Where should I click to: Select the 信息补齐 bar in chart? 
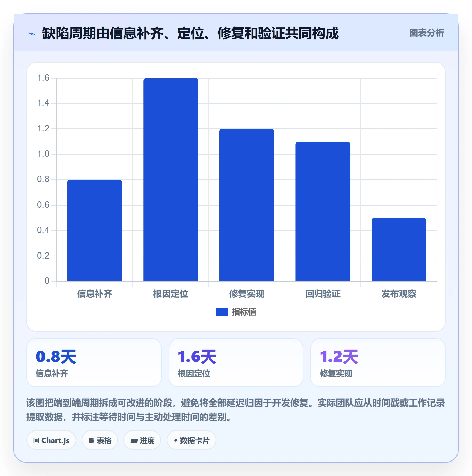click(x=95, y=230)
